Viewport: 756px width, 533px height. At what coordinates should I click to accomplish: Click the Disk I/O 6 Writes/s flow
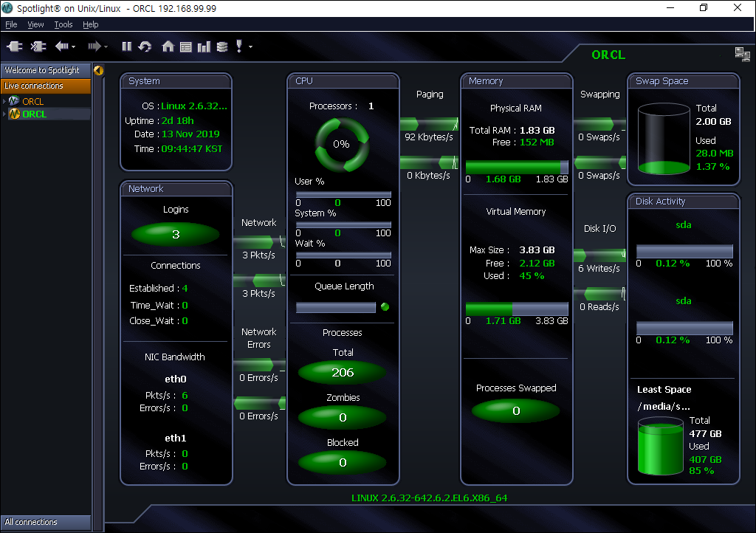point(599,255)
